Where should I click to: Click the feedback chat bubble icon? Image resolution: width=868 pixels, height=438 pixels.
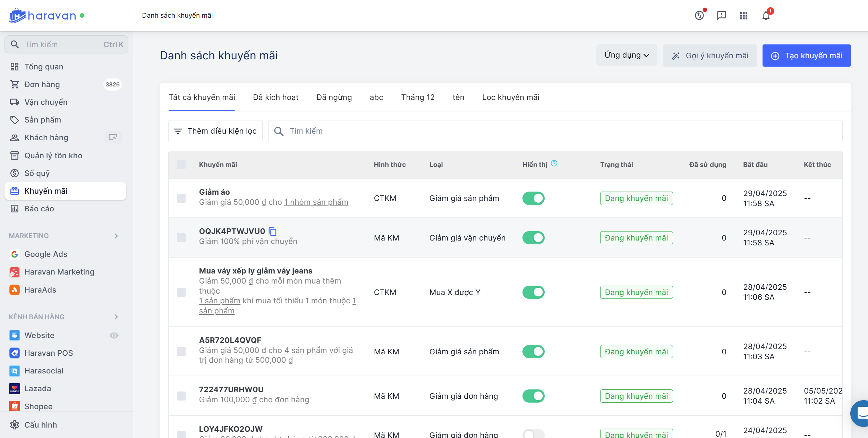pyautogui.click(x=721, y=16)
